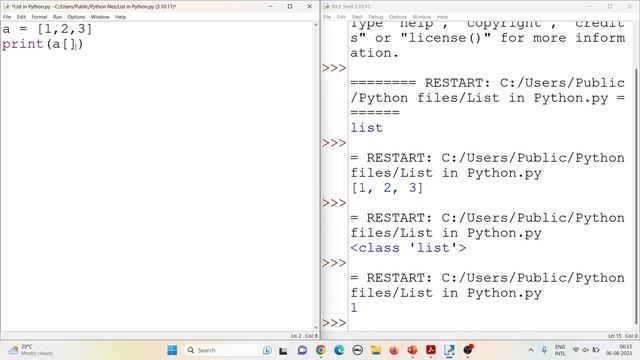Place cursor in the line a = [1,2,3]
Screen dimensions: 640x360
point(47,29)
